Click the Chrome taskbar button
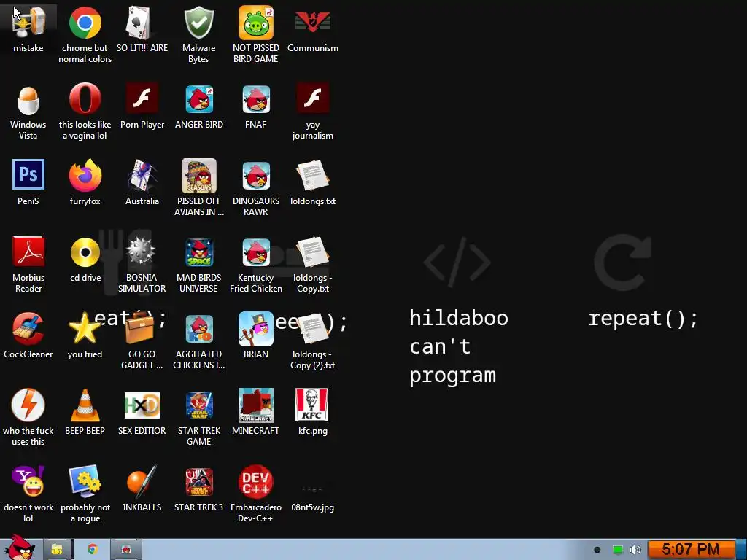The height and width of the screenshot is (560, 747). [x=92, y=550]
